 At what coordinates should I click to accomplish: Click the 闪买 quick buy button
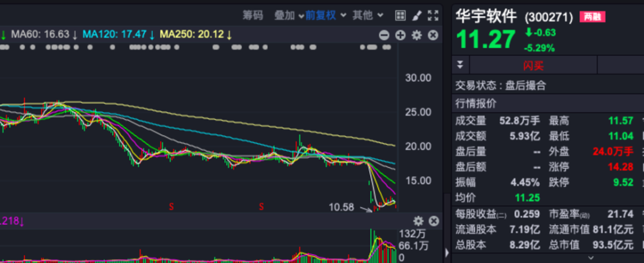[x=533, y=65]
